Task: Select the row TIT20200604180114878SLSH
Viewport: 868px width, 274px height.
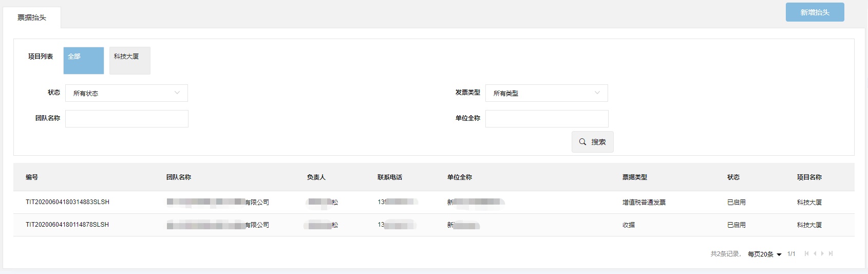Action: pyautogui.click(x=67, y=225)
